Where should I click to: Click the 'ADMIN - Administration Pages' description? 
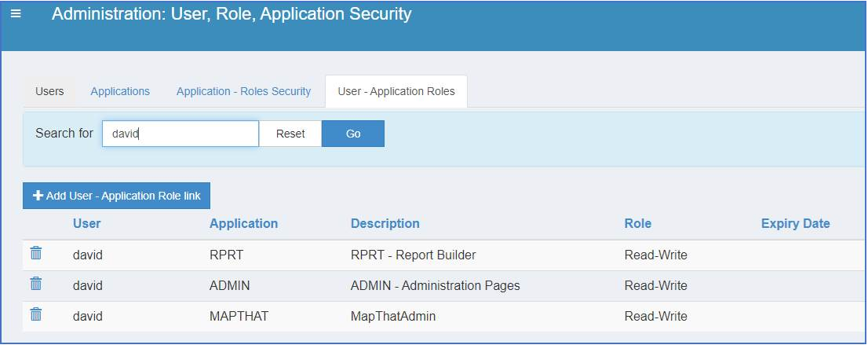[436, 285]
